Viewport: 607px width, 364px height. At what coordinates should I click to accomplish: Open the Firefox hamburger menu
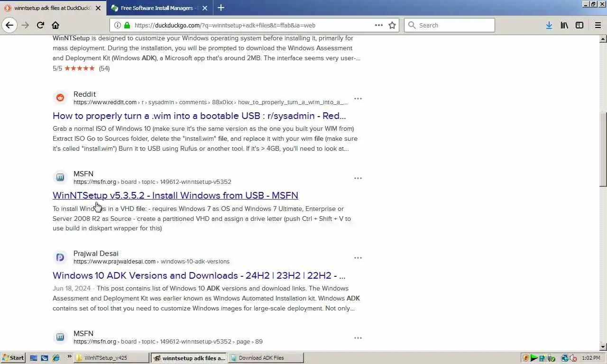click(598, 25)
